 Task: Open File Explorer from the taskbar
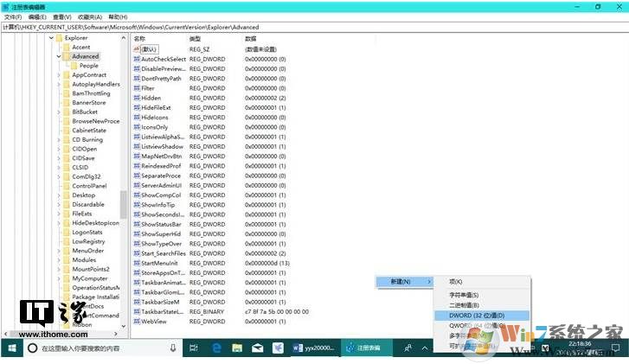[x=236, y=348]
